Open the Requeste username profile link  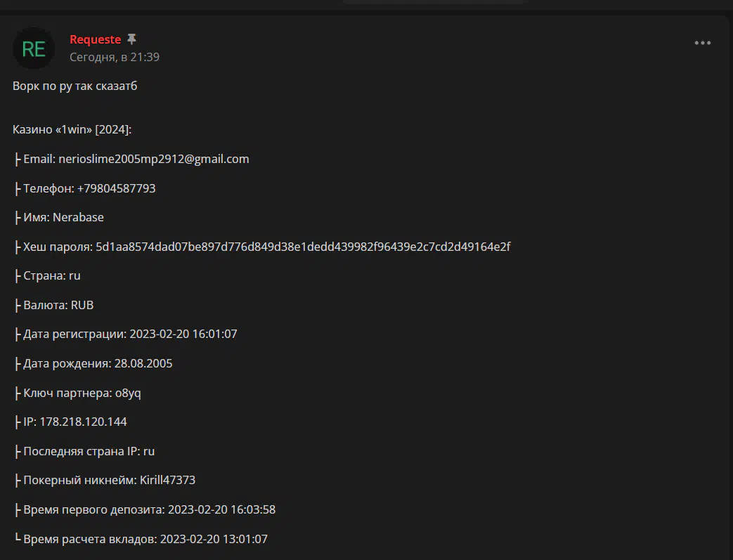[x=96, y=40]
